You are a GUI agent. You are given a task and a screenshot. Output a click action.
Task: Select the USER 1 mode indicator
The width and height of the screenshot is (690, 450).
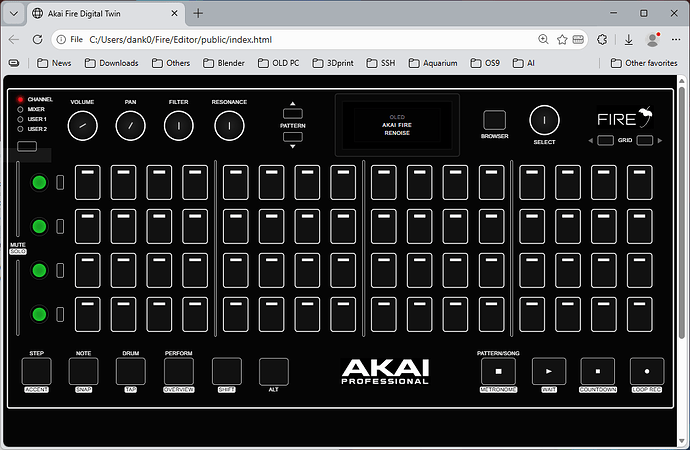20,119
